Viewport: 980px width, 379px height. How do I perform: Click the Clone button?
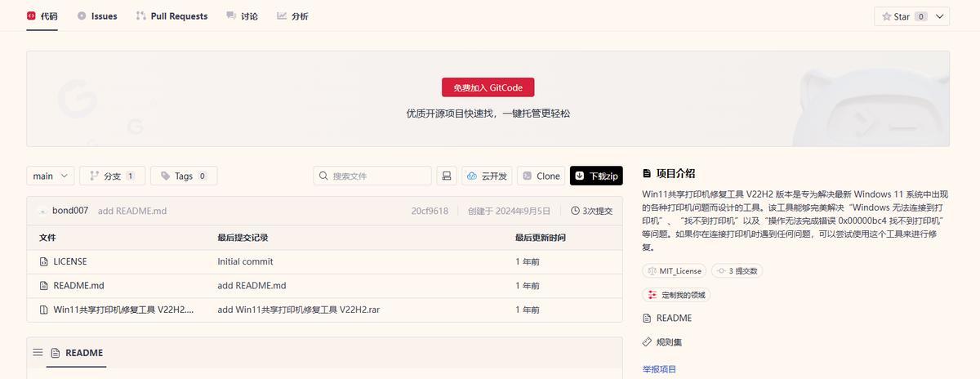tap(541, 176)
